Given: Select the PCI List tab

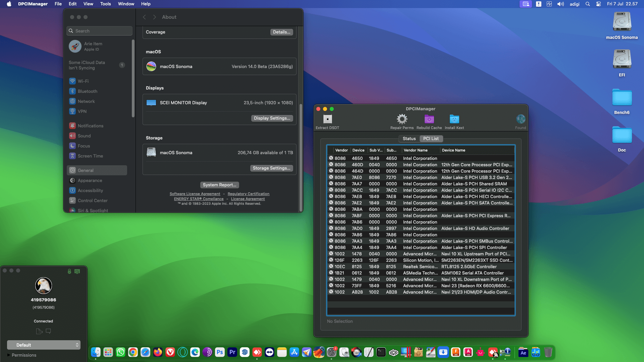Looking at the screenshot, I should coord(431,138).
